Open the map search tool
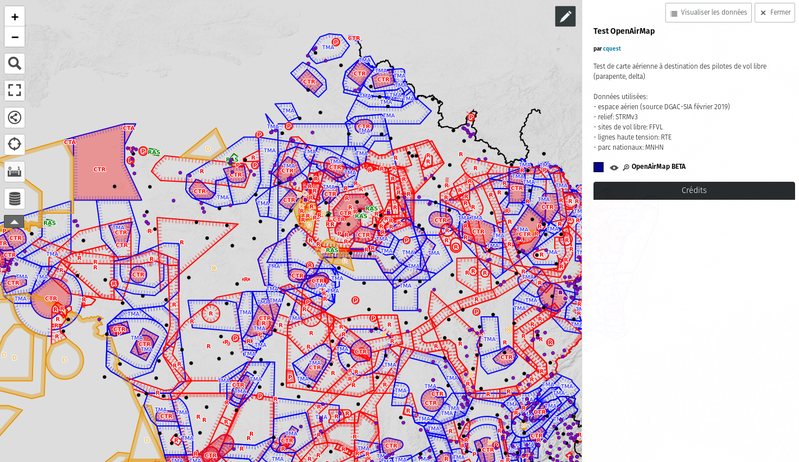 pos(14,63)
